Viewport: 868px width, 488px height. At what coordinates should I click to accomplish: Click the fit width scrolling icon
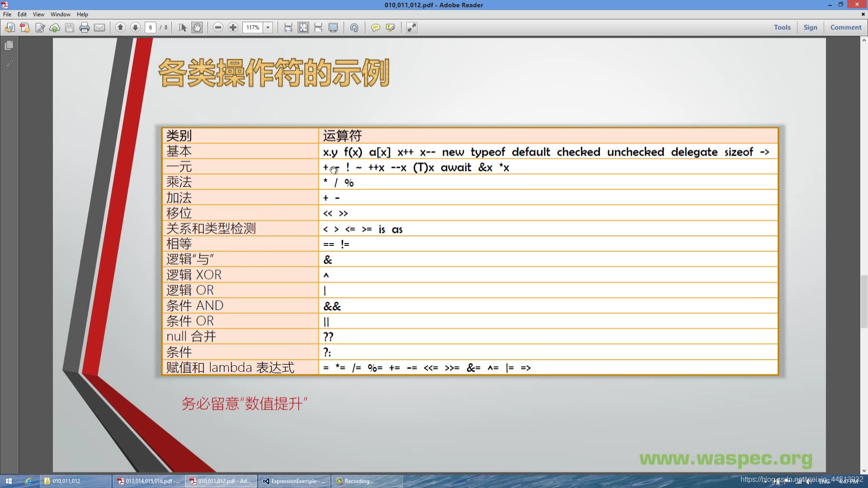tap(288, 28)
